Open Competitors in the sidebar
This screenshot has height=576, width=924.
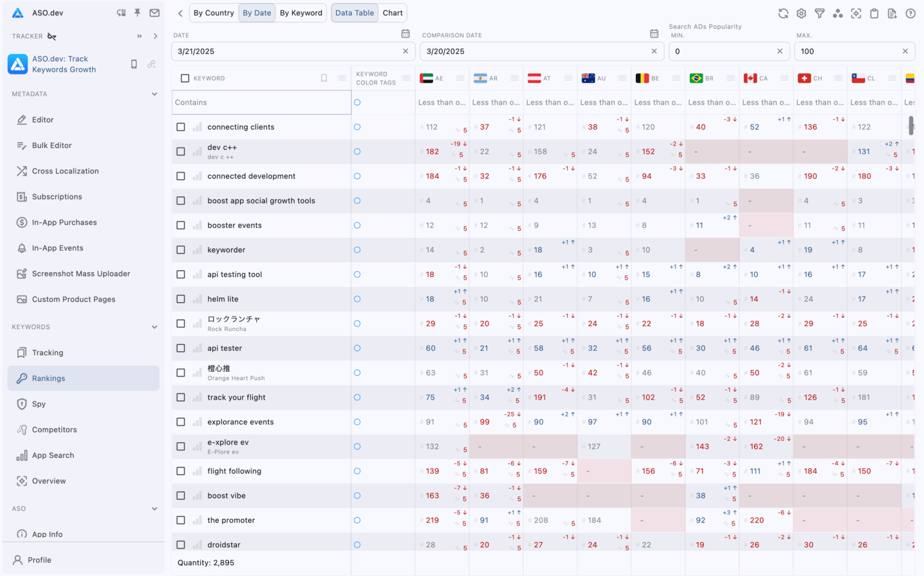55,430
